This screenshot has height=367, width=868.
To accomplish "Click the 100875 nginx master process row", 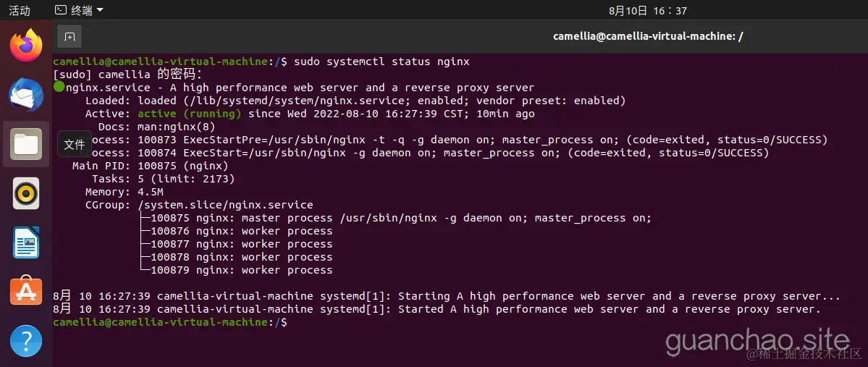I will (396, 218).
